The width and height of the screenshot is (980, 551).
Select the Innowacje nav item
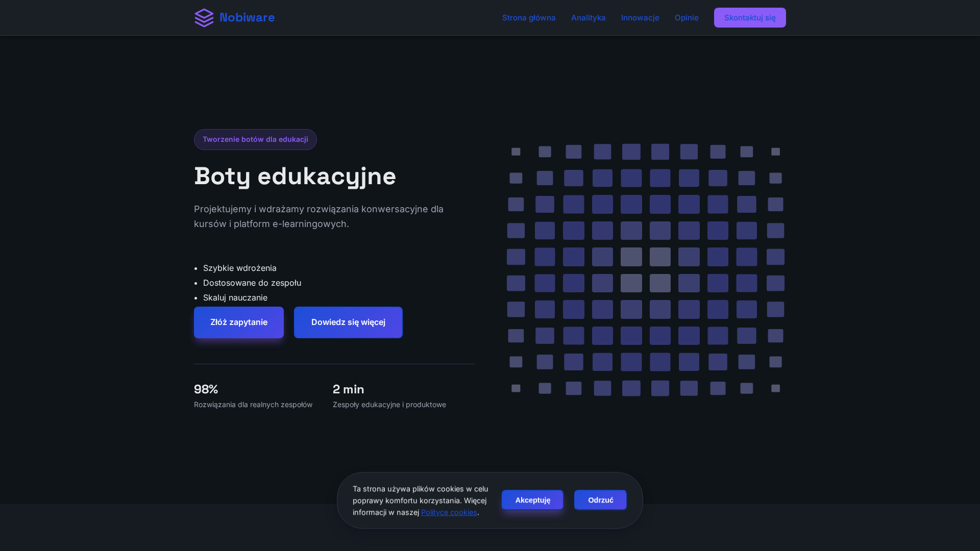coord(640,18)
